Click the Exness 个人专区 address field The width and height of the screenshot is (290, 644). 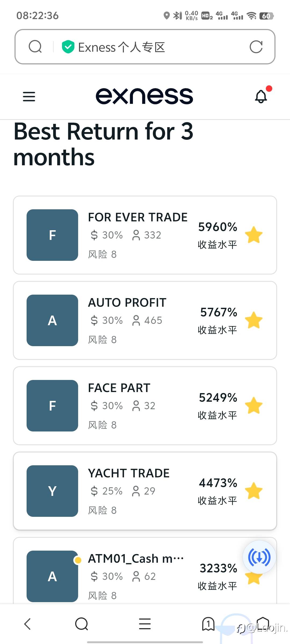tap(150, 47)
